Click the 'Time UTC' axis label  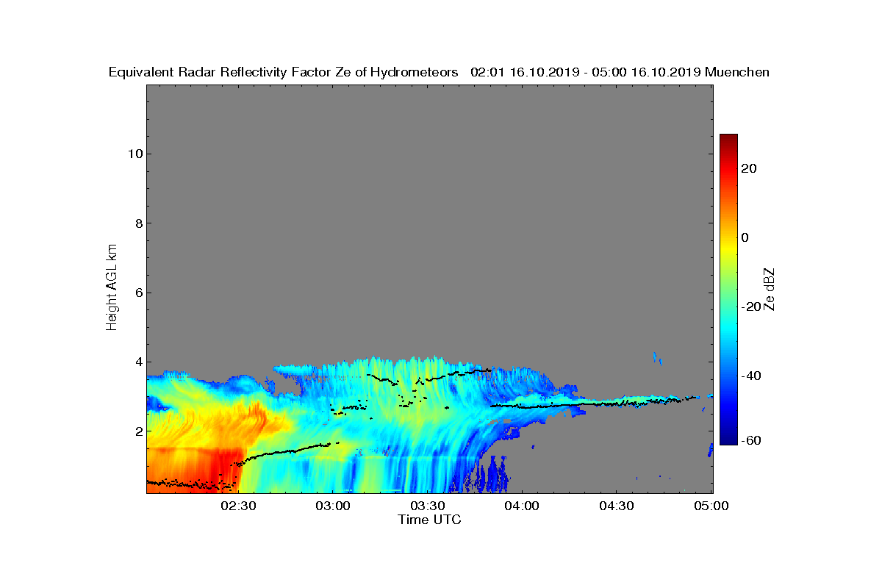coord(429,520)
